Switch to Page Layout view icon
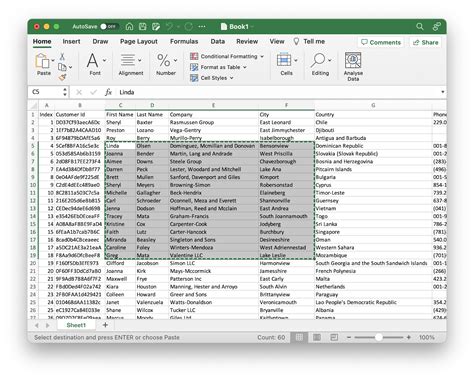This screenshot has height=379, width=474. (317, 337)
